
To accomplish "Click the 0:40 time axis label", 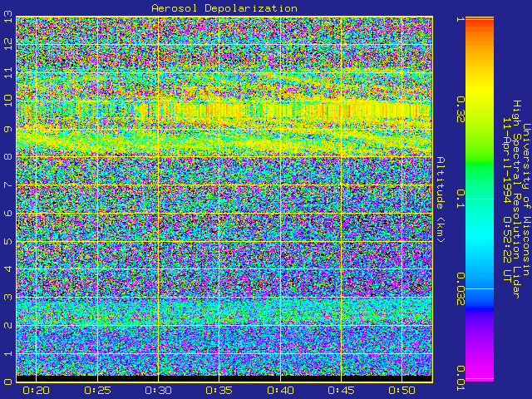I will (x=280, y=391).
